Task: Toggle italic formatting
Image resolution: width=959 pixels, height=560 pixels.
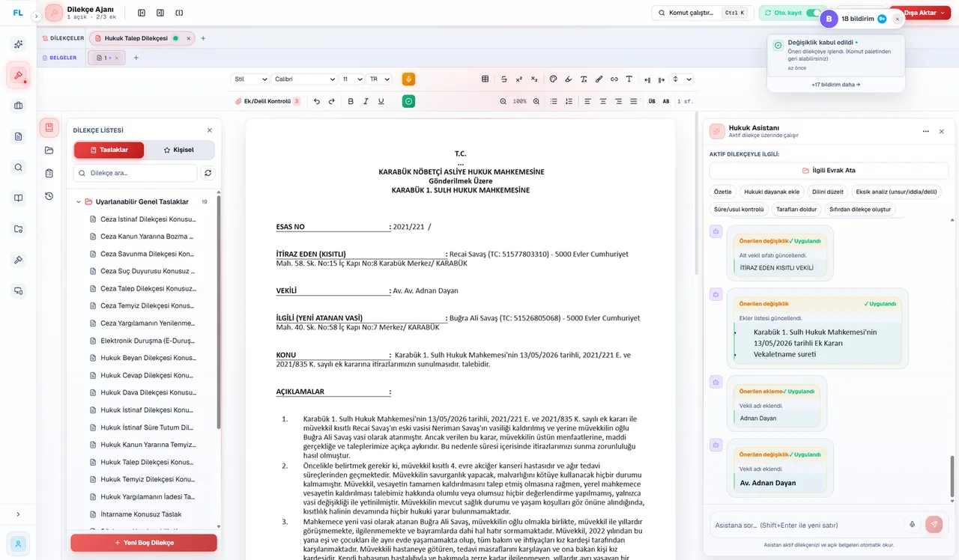Action: point(366,101)
